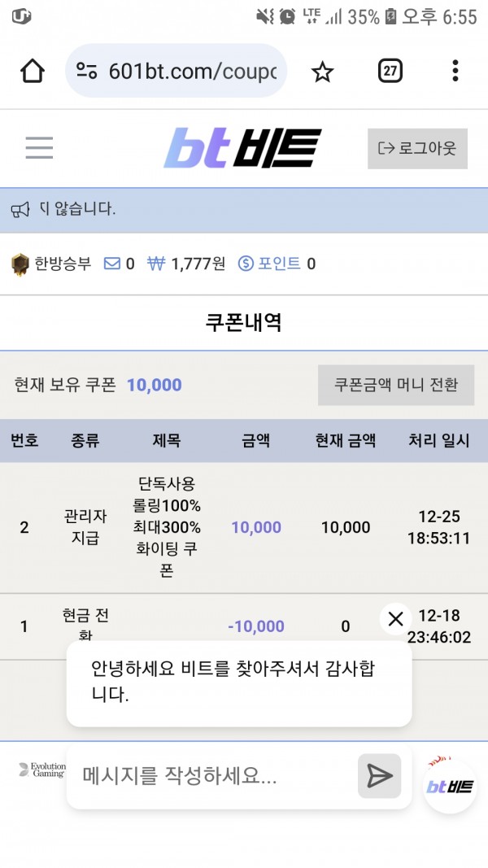Tap the browser home icon

[x=32, y=71]
